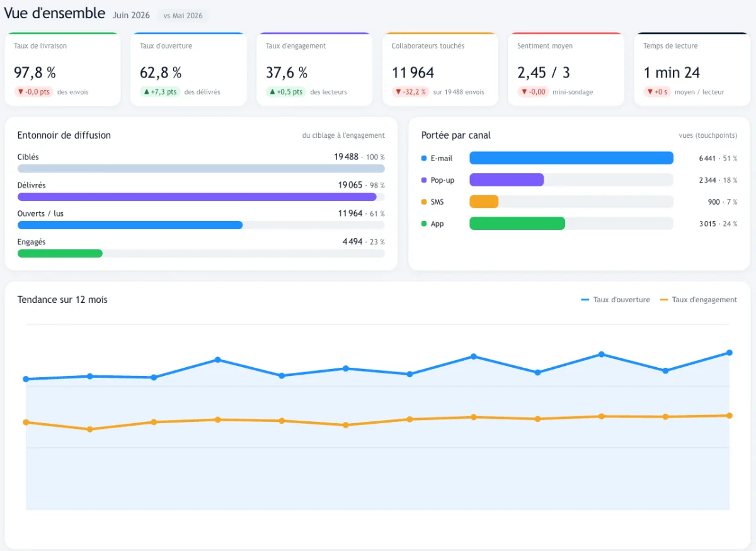
Task: Click the "Vue d'ensemble" page title
Action: [x=55, y=13]
